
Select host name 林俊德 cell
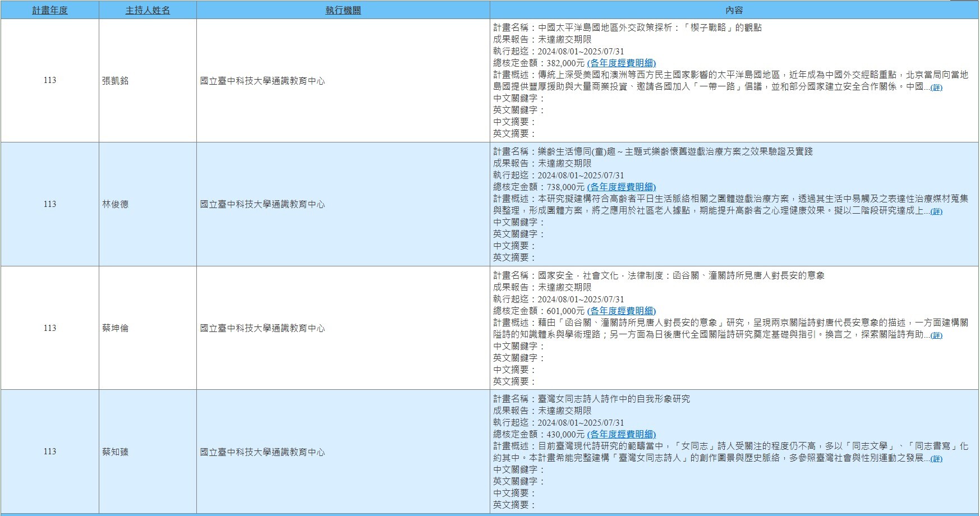coord(116,204)
